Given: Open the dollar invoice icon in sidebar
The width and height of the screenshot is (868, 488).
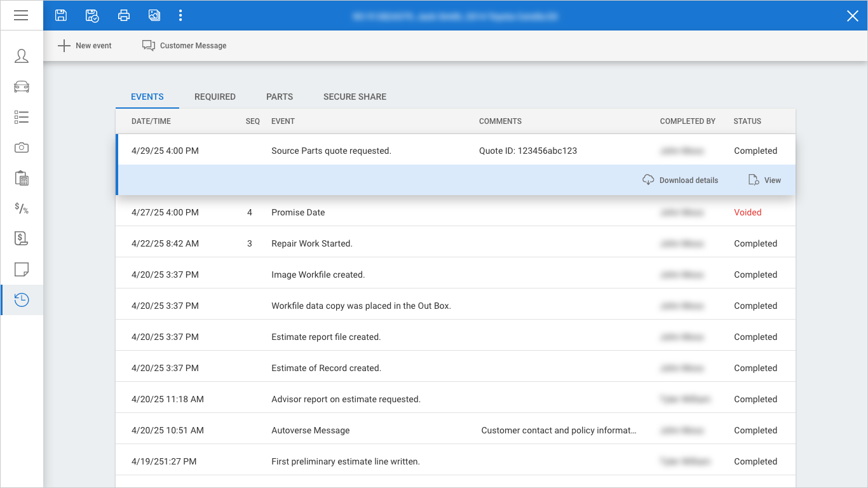Looking at the screenshot, I should point(22,238).
